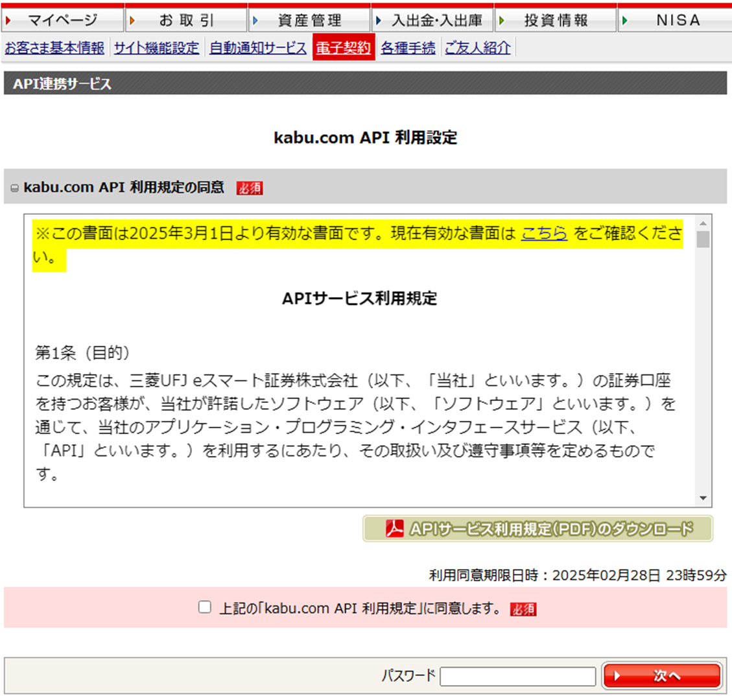This screenshot has width=732, height=700.
Task: Go to サイト機能設定 submenu link
Action: (x=156, y=47)
